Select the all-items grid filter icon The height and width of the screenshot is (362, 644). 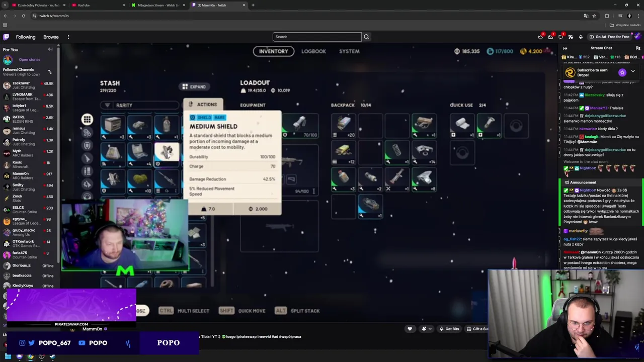click(x=87, y=120)
